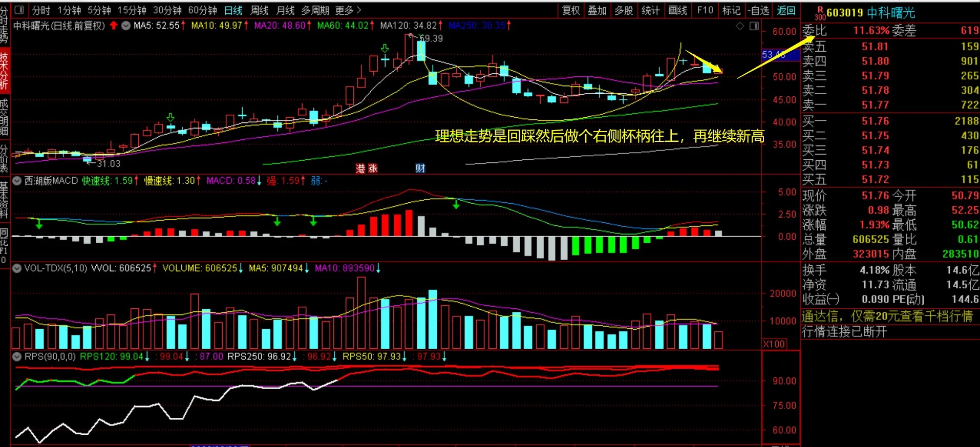Click the X100 volume scale box
Image resolution: width=980 pixels, height=447 pixels.
point(774,344)
